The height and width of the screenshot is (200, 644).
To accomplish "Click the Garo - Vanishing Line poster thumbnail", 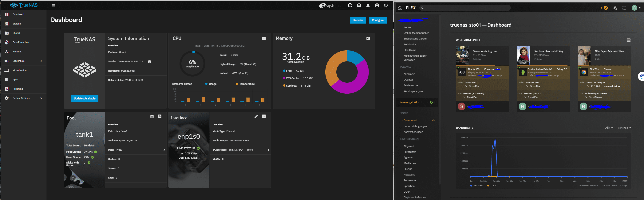I will 462,55.
